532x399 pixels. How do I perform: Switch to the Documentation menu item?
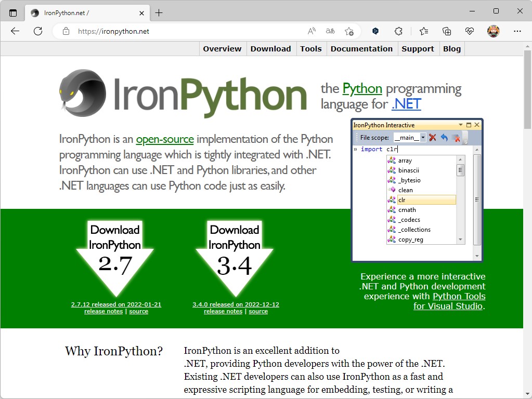pos(361,48)
